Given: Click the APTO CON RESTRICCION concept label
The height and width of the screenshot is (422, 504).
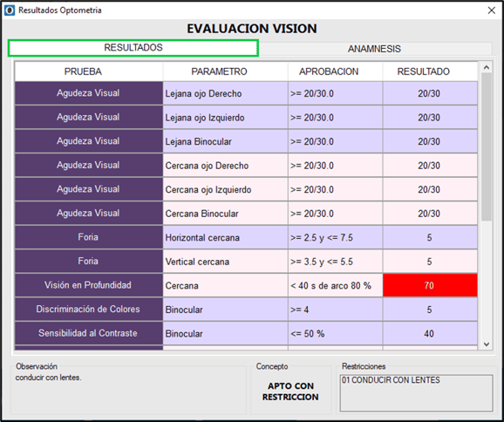Looking at the screenshot, I should pos(290,391).
